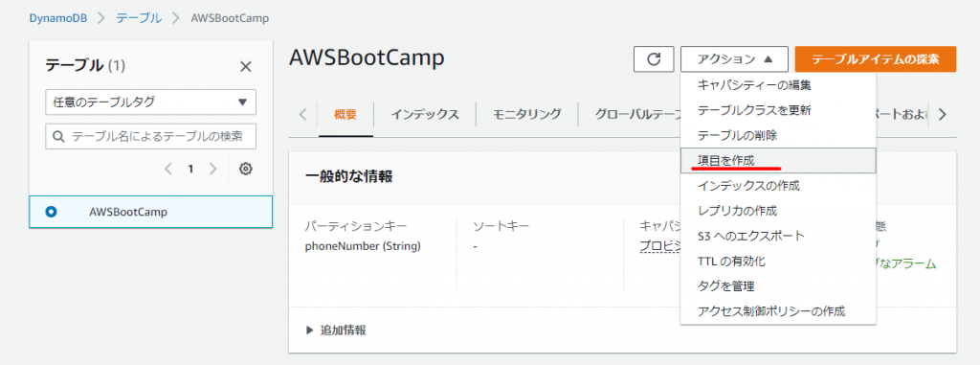
Task: Switch to 概要 tab
Action: coord(345,115)
